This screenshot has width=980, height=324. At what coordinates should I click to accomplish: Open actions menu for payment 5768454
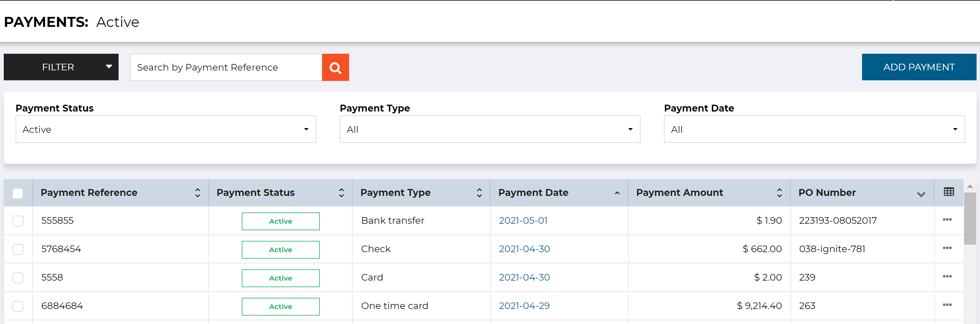pyautogui.click(x=947, y=248)
